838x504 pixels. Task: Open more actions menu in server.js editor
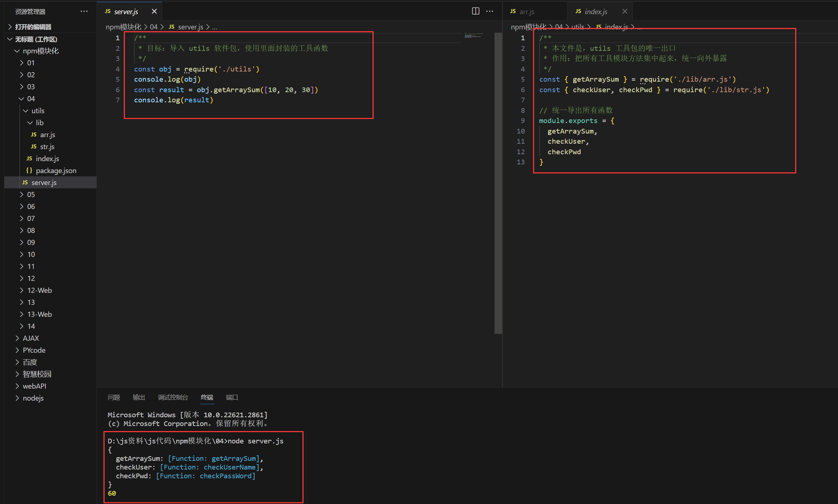(489, 11)
